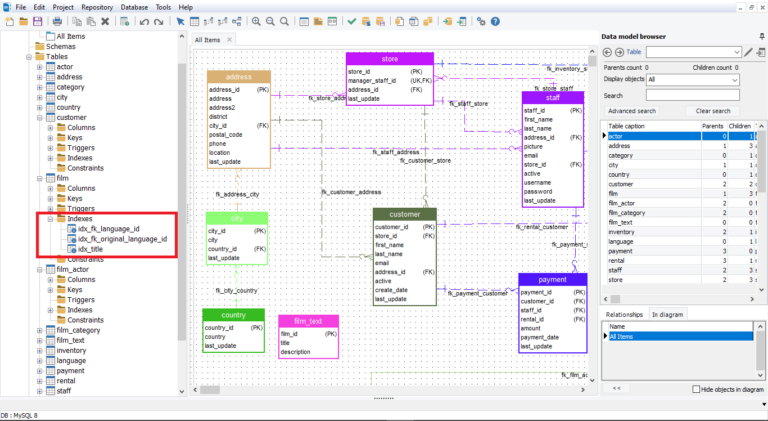
Task: Expand the actor table node
Action: [39, 67]
